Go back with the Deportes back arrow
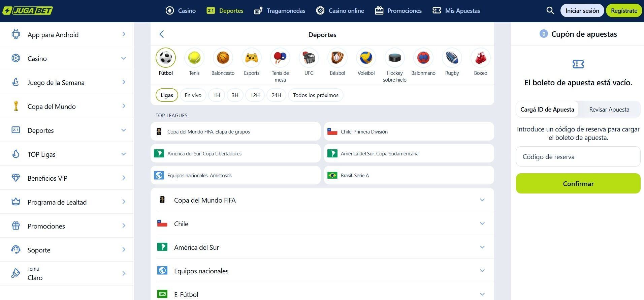This screenshot has height=300, width=644. 162,34
